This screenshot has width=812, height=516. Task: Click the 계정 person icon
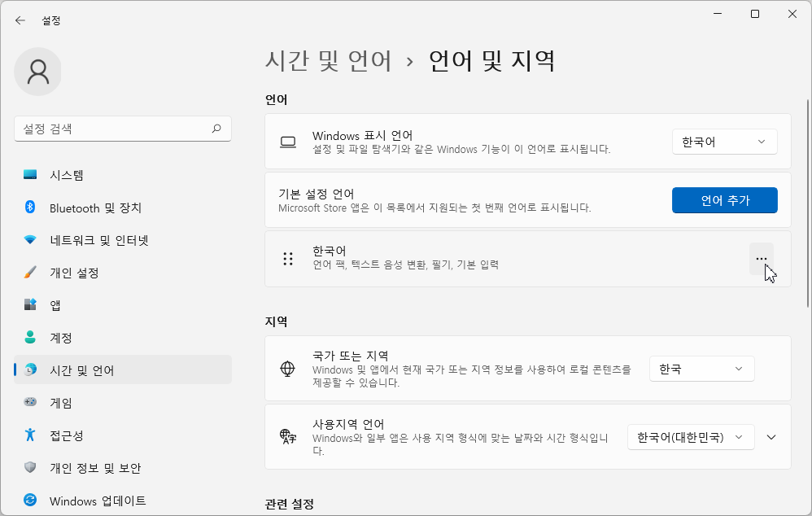point(30,337)
